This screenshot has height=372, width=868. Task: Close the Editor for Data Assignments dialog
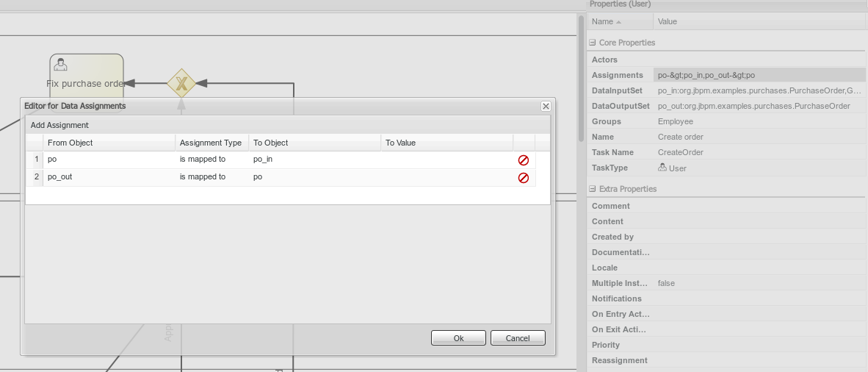pos(546,106)
